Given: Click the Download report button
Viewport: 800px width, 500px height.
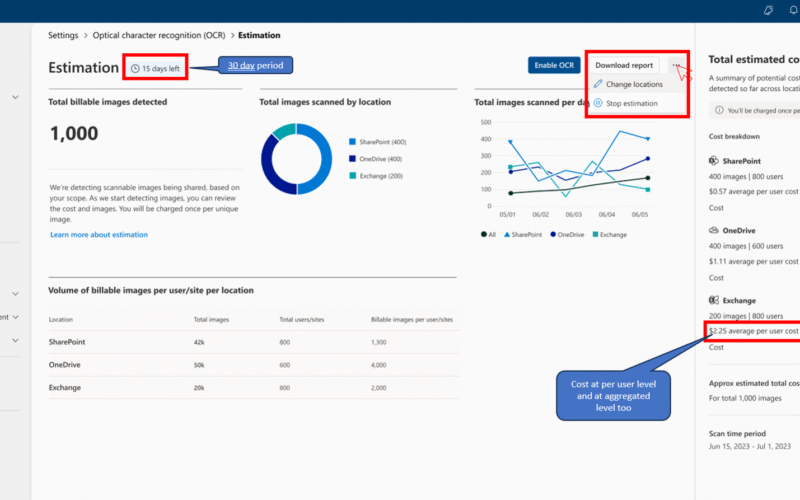Looking at the screenshot, I should (x=625, y=65).
